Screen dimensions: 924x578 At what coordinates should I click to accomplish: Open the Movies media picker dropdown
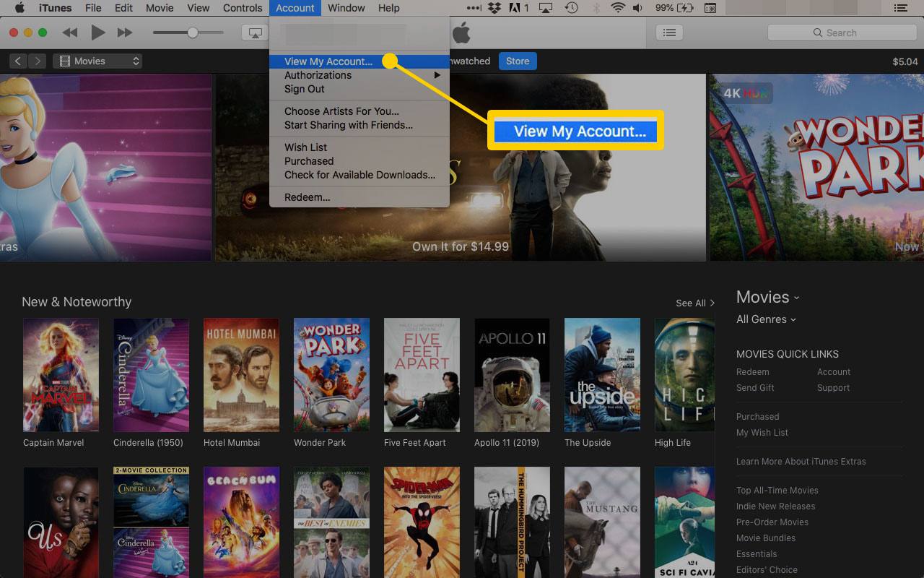click(x=97, y=61)
